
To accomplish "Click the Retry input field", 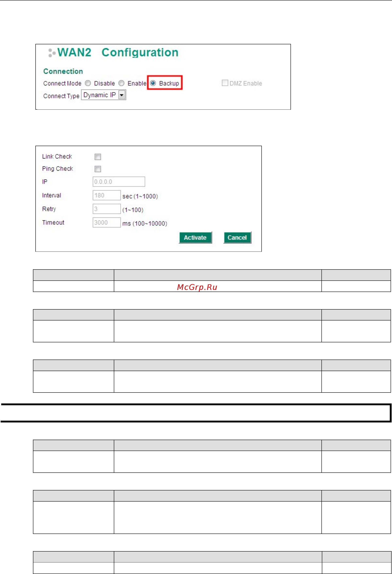I will [x=107, y=209].
